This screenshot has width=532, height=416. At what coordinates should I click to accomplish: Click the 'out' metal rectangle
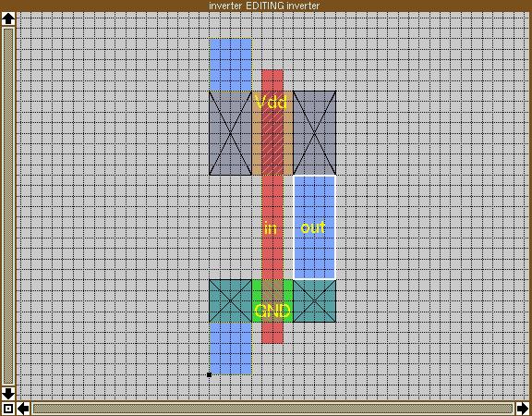(x=315, y=226)
